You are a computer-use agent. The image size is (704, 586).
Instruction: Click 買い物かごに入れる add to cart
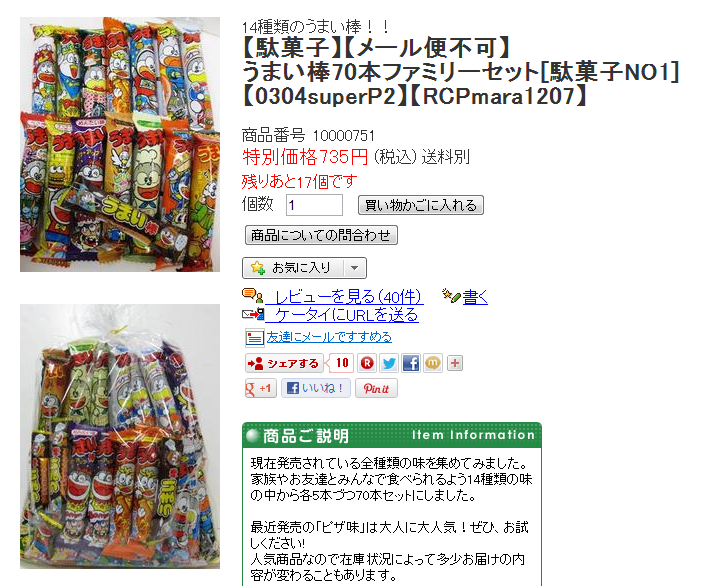(x=421, y=205)
